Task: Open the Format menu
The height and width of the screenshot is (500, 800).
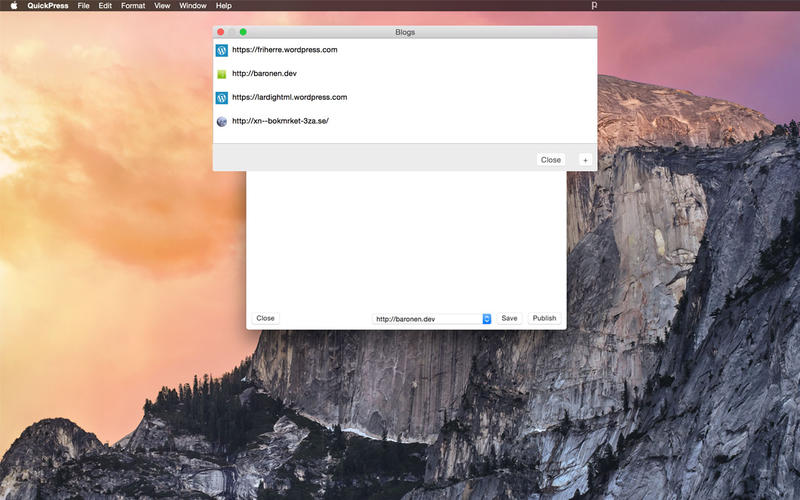Action: 133,6
